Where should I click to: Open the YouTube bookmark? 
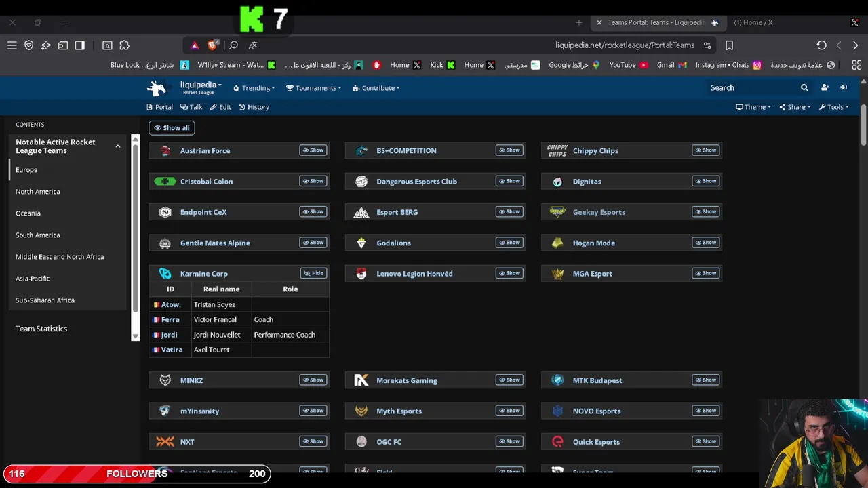coord(629,65)
